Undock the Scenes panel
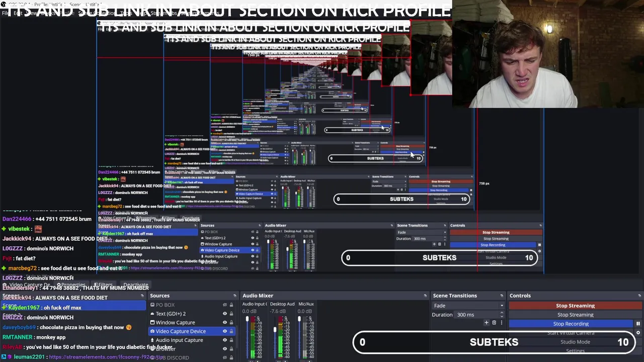The width and height of the screenshot is (644, 362). pyautogui.click(x=142, y=296)
